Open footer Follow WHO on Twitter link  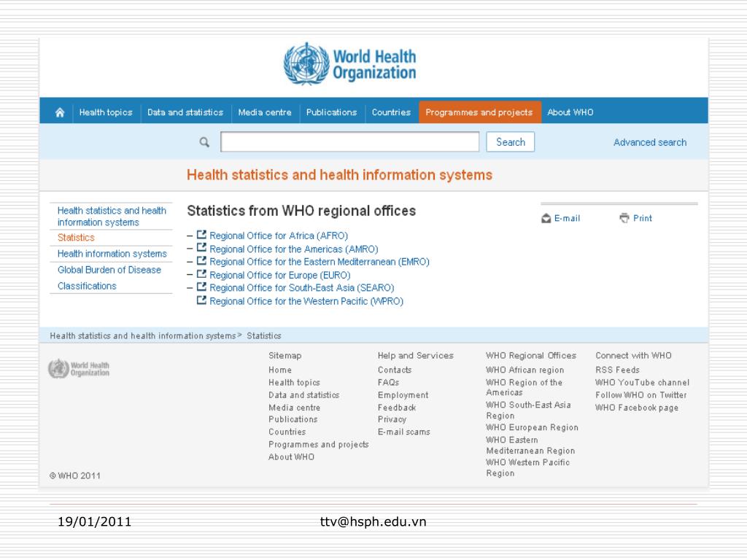point(640,395)
